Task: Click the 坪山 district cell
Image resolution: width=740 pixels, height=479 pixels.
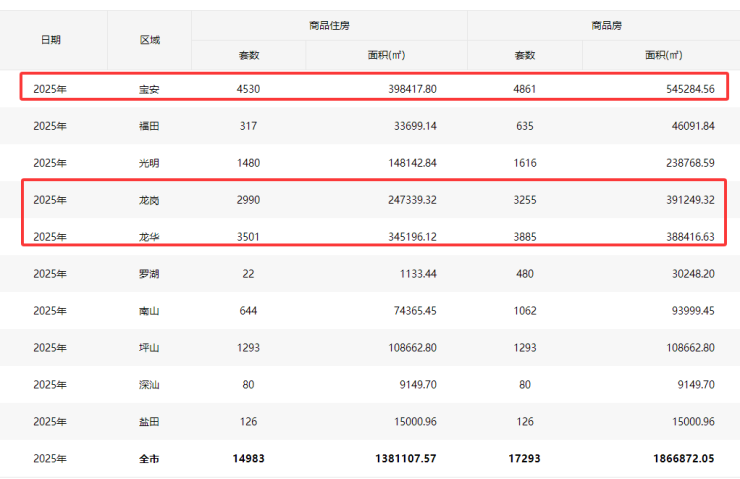Action: (149, 347)
